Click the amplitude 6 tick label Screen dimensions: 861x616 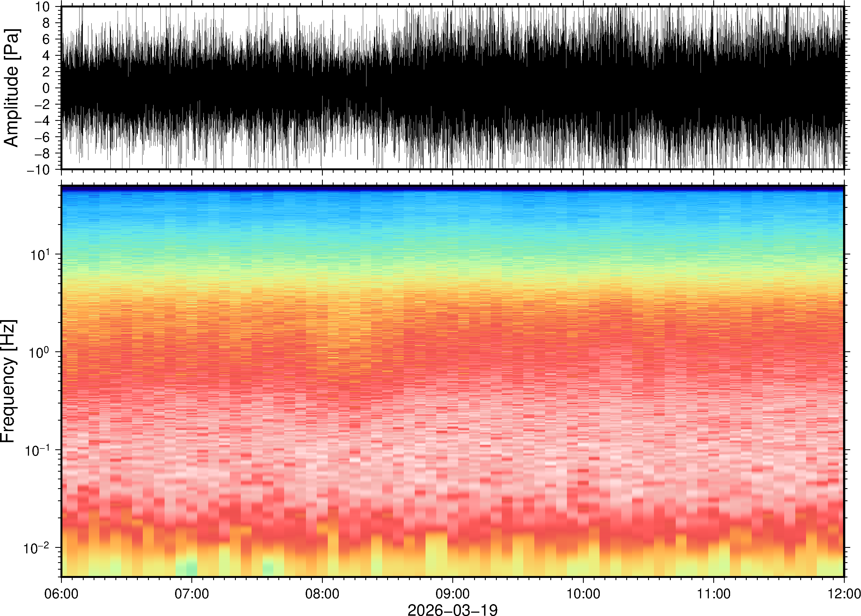coord(46,39)
